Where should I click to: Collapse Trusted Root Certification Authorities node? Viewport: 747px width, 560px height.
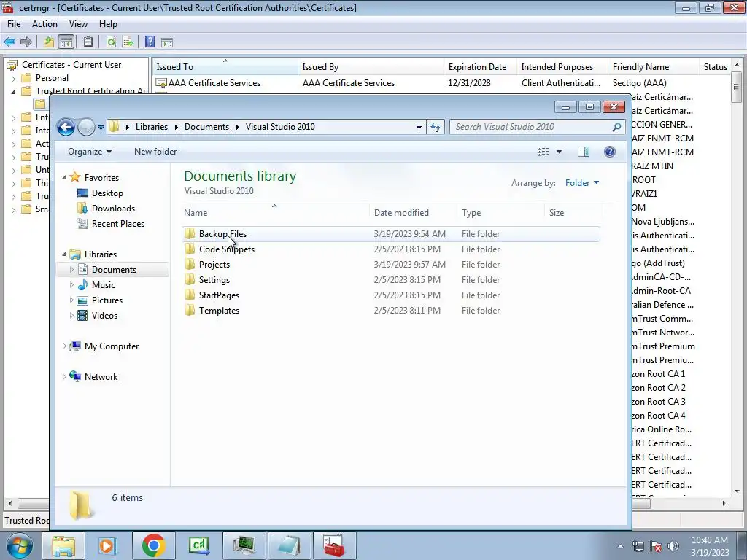(13, 91)
